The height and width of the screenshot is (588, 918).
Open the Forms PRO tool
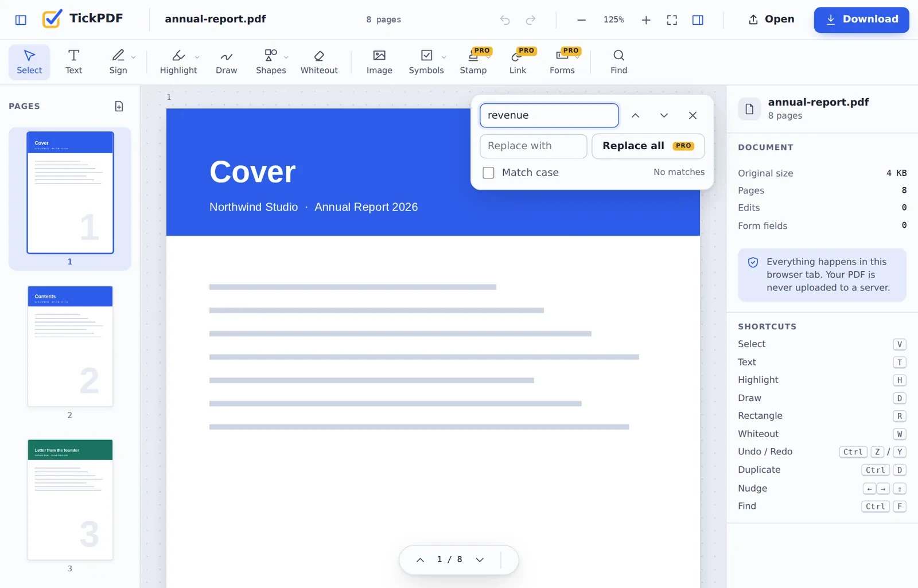pyautogui.click(x=562, y=62)
